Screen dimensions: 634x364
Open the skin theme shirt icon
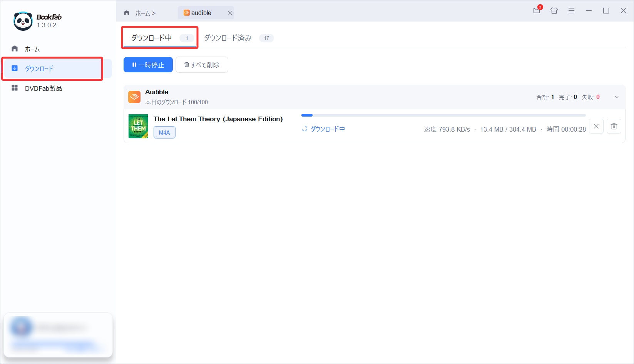pyautogui.click(x=554, y=11)
